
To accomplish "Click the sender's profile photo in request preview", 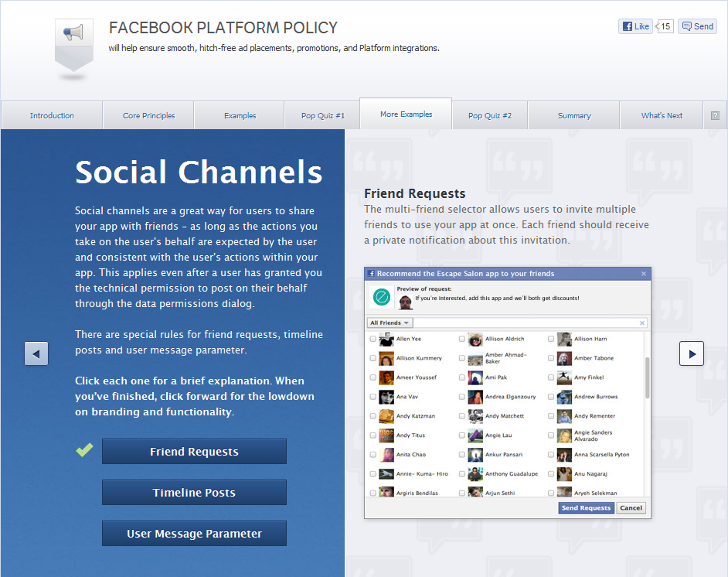I will coord(405,302).
